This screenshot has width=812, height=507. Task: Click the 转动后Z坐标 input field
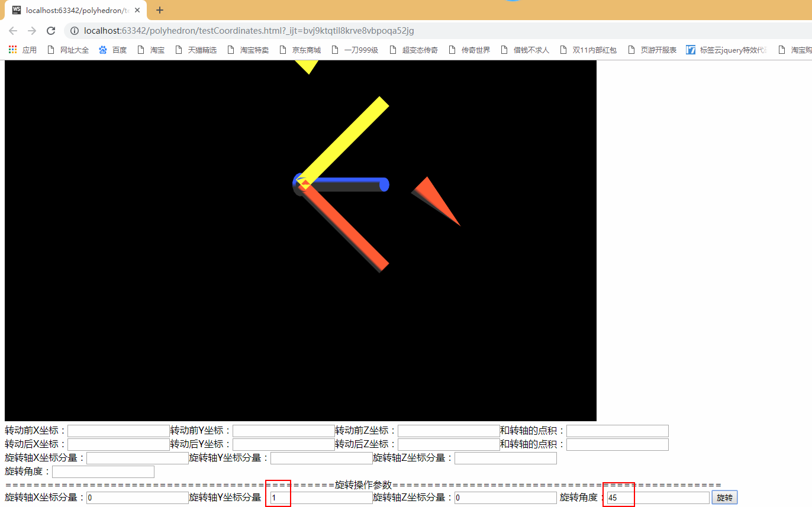click(x=449, y=444)
